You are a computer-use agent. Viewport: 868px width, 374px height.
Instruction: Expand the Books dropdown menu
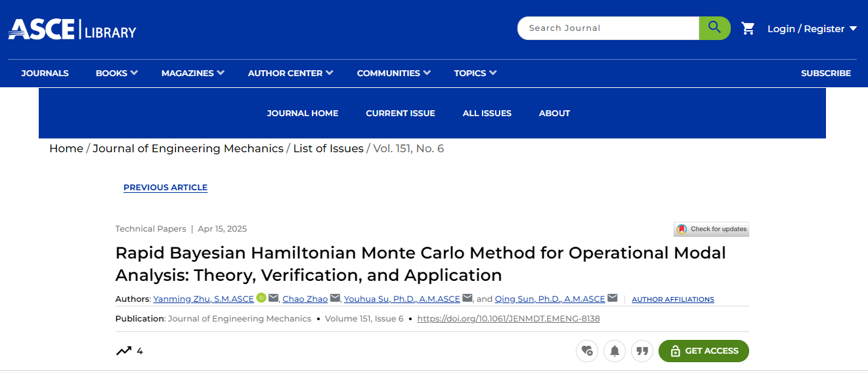coord(116,73)
